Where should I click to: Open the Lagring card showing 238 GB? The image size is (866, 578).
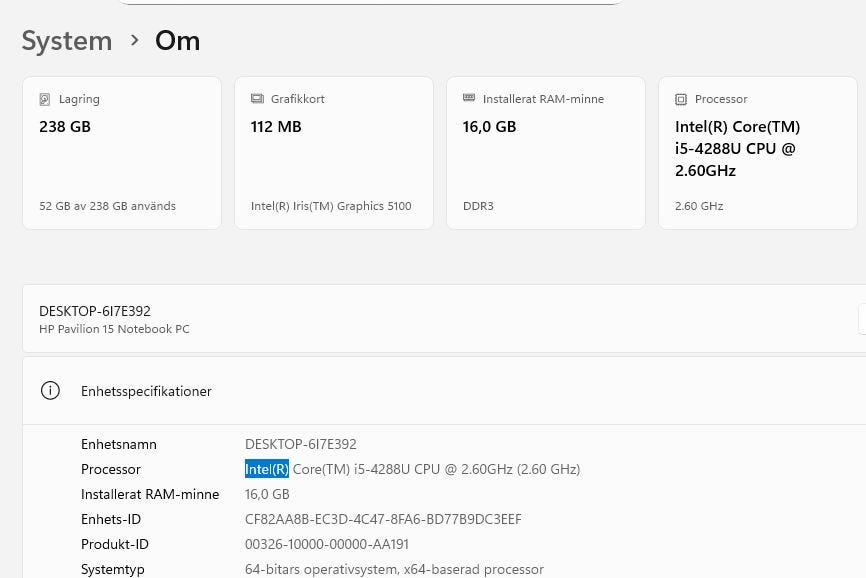[x=122, y=153]
